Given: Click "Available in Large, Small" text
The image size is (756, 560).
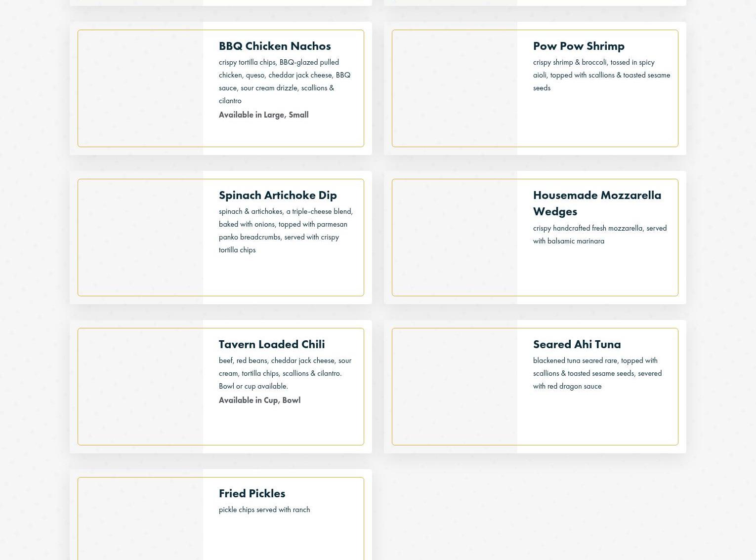Looking at the screenshot, I should [263, 115].
